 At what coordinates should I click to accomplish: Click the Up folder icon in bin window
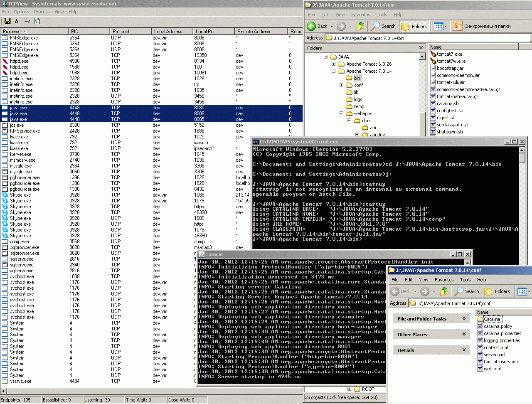(360, 26)
